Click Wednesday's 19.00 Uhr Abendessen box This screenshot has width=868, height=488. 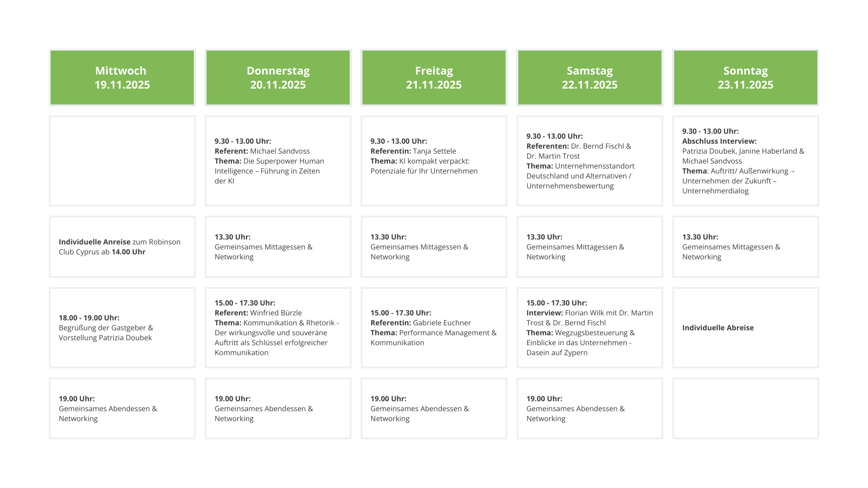tap(122, 408)
